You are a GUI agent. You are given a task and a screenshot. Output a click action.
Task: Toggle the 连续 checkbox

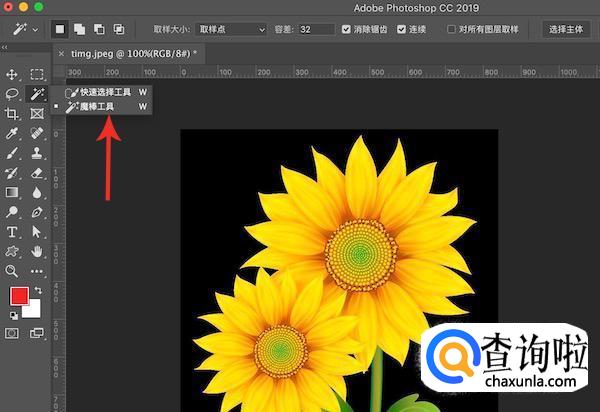pos(401,29)
